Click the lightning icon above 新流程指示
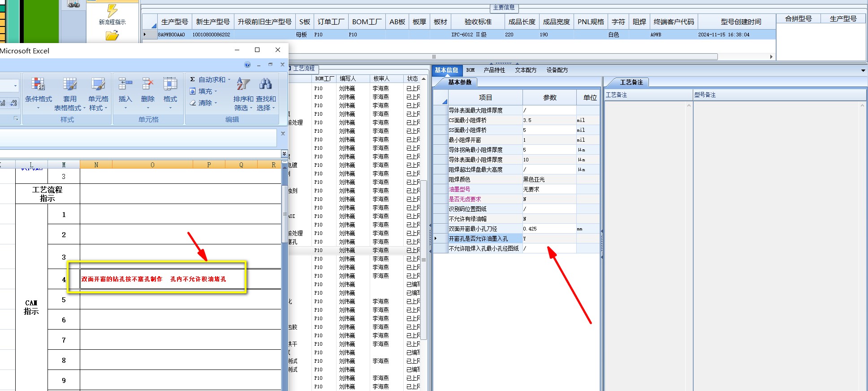The width and height of the screenshot is (868, 391). (x=112, y=10)
